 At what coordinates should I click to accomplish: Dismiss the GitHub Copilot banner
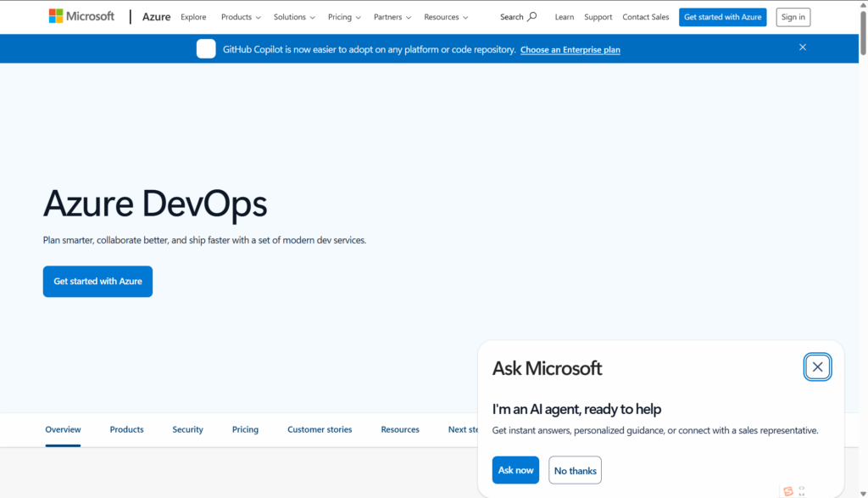pos(802,48)
